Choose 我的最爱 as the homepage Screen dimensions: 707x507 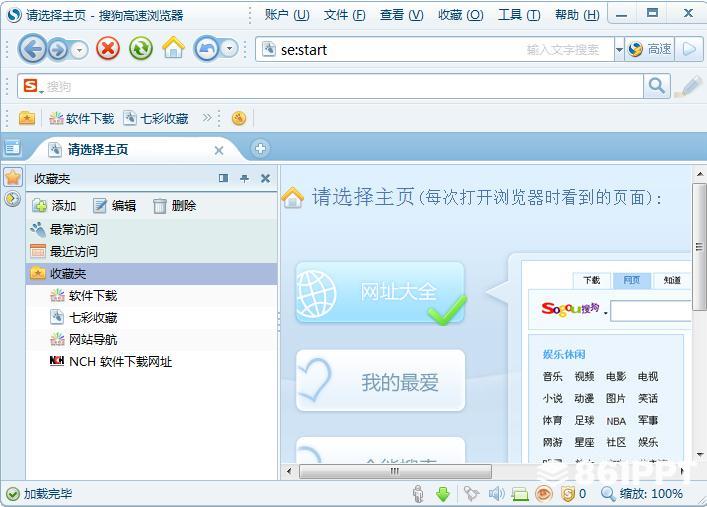[x=380, y=380]
